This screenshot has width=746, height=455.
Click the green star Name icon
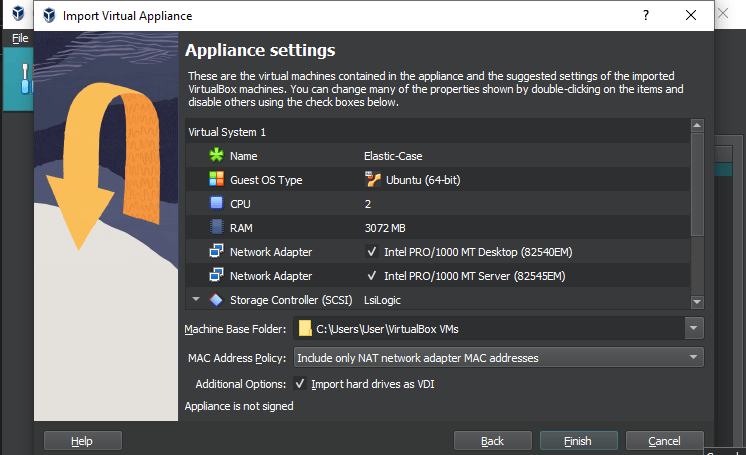click(216, 155)
